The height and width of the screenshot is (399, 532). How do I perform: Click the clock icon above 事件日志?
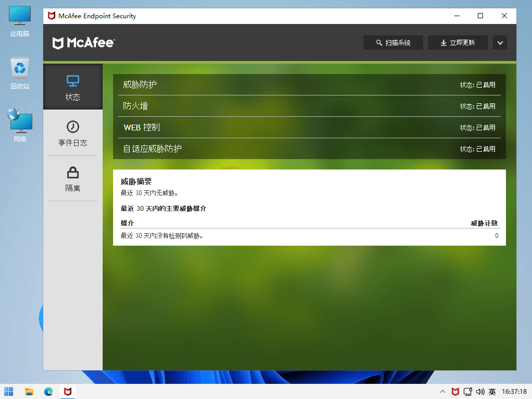point(73,127)
